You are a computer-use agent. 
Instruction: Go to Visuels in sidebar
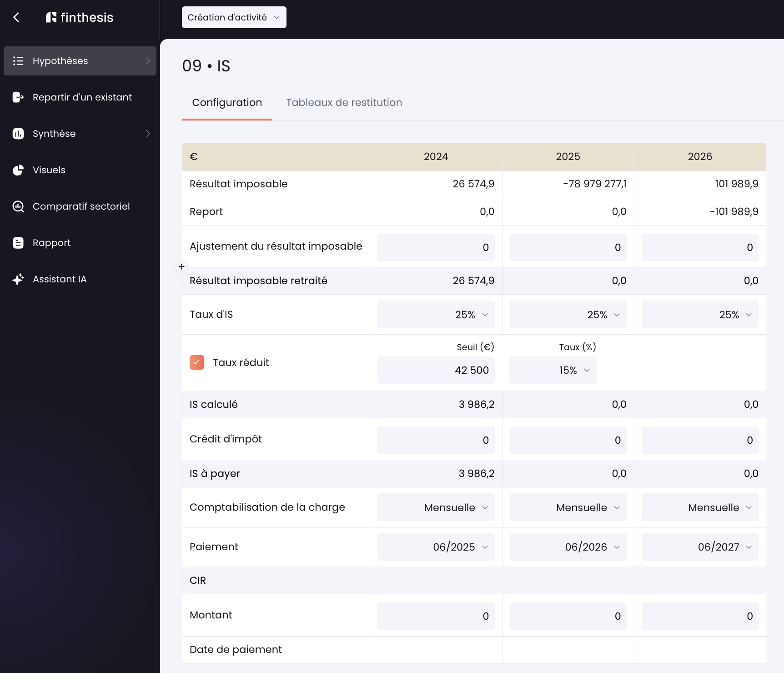(x=80, y=170)
